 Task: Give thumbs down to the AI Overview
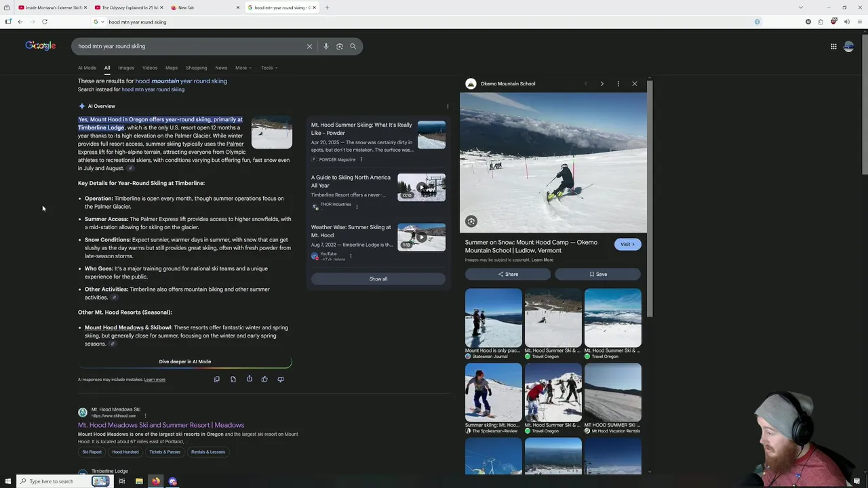coord(280,379)
